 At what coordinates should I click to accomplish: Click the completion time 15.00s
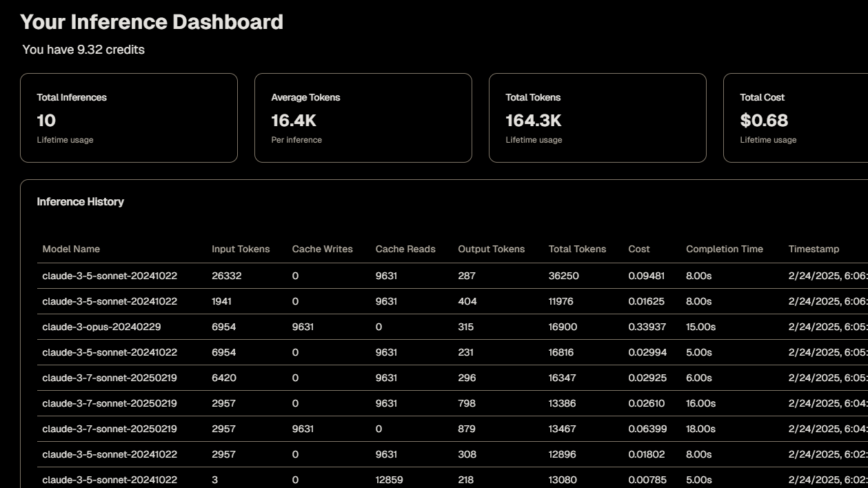point(701,327)
